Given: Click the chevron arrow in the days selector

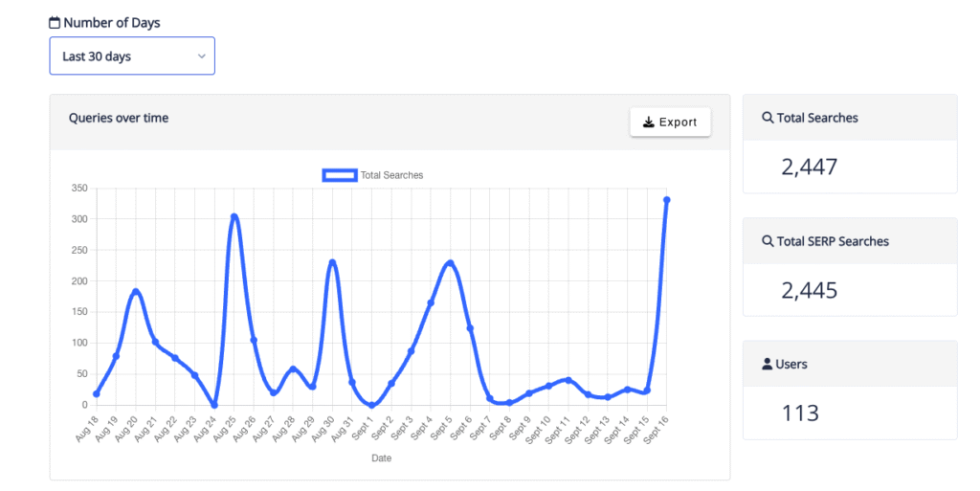Looking at the screenshot, I should [x=202, y=56].
